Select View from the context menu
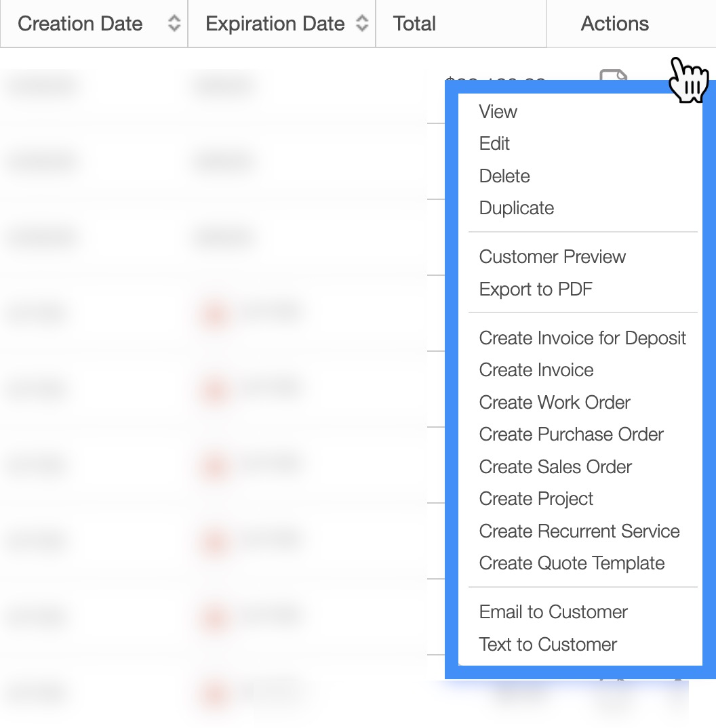This screenshot has height=728, width=716. (x=498, y=112)
